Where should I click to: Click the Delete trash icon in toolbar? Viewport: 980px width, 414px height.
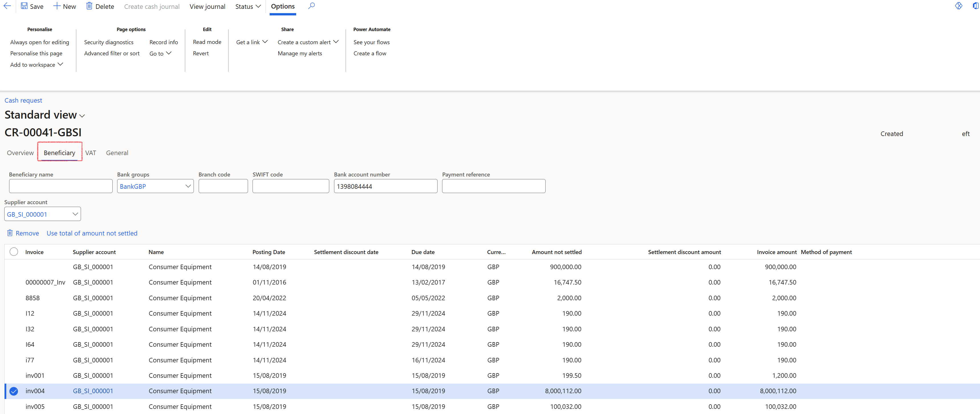click(89, 6)
